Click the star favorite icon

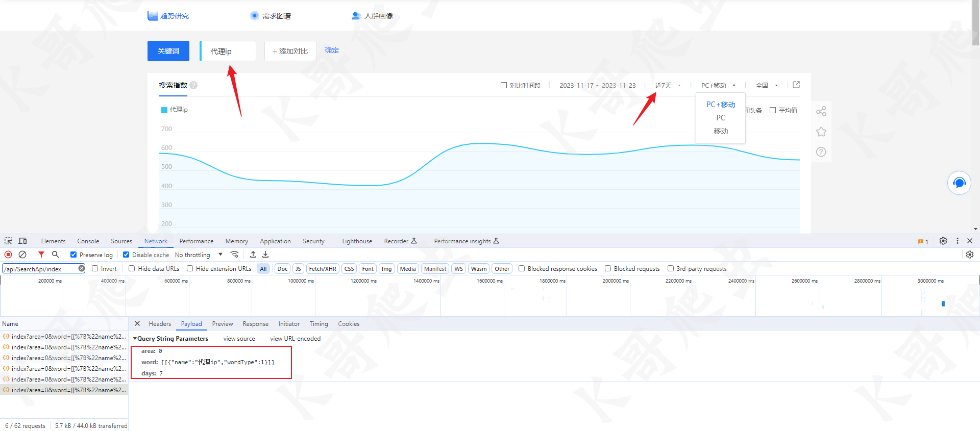pos(821,132)
